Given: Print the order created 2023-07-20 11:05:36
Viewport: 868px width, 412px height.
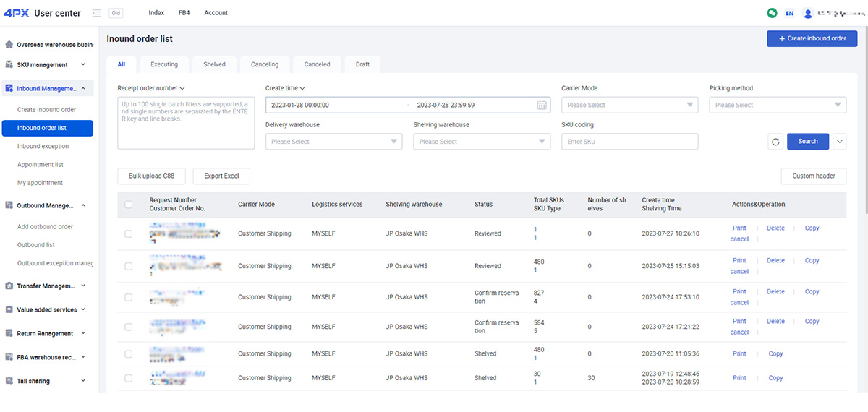Looking at the screenshot, I should click(x=739, y=354).
